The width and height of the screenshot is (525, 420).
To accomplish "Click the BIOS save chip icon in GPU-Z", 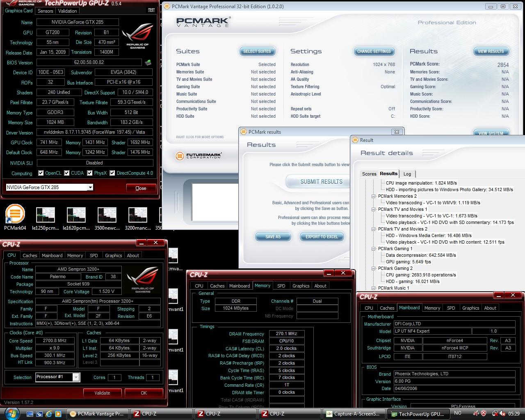I will click(x=148, y=62).
